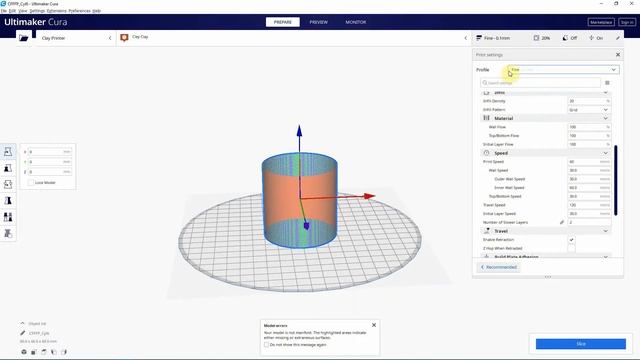The image size is (640, 360).
Task: Collapse the Material section
Action: (x=606, y=118)
